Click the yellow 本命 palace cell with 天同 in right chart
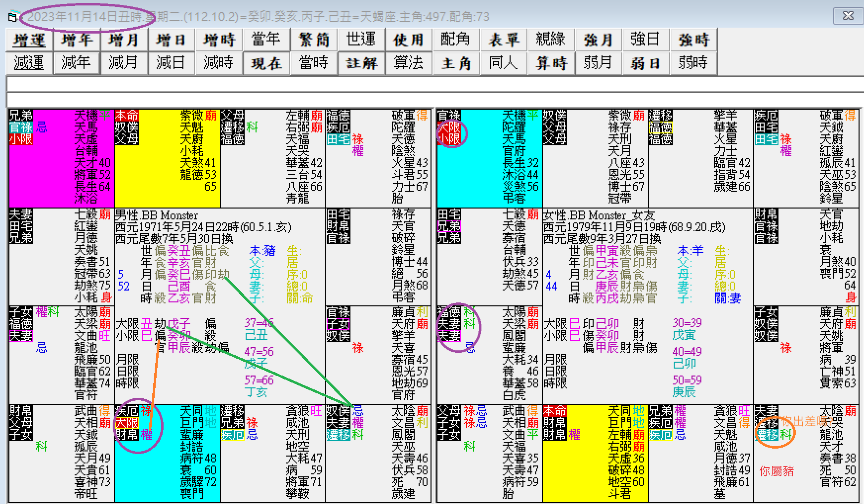Screen dimensions: 864x504 coord(595,453)
